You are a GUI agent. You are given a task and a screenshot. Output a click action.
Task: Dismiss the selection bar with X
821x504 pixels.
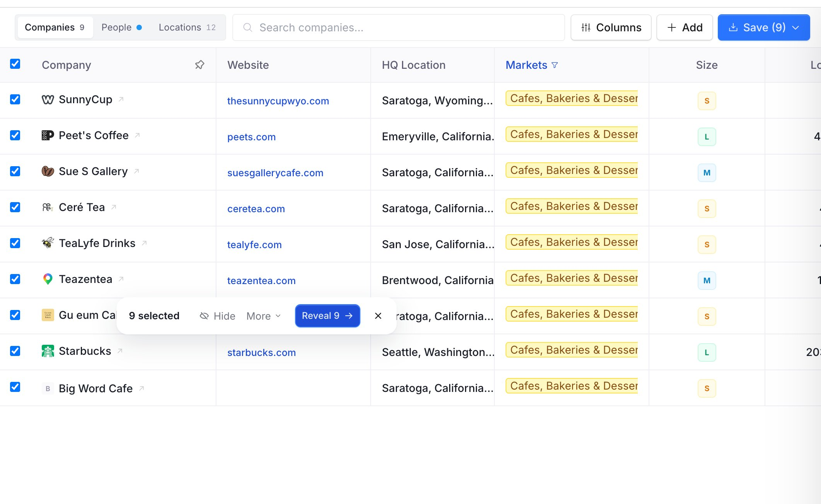click(x=378, y=316)
